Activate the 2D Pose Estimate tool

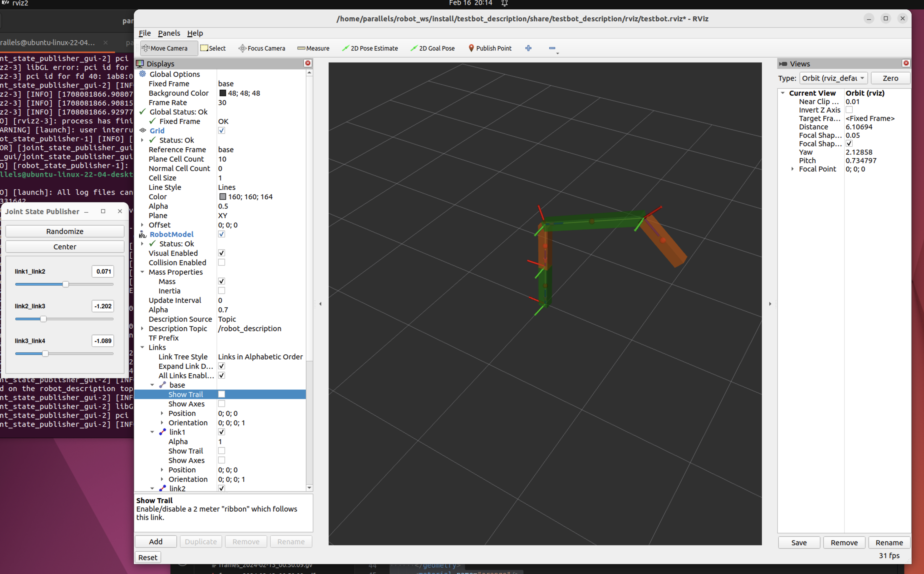[370, 48]
